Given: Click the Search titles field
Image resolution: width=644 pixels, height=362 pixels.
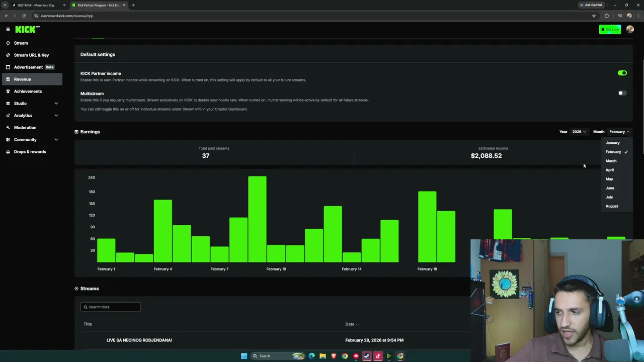Looking at the screenshot, I should pyautogui.click(x=111, y=307).
